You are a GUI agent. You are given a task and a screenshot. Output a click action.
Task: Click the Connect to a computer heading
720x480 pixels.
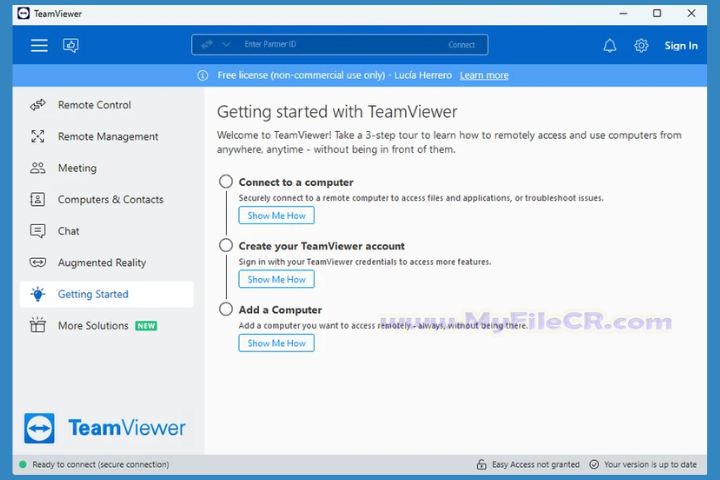(296, 182)
